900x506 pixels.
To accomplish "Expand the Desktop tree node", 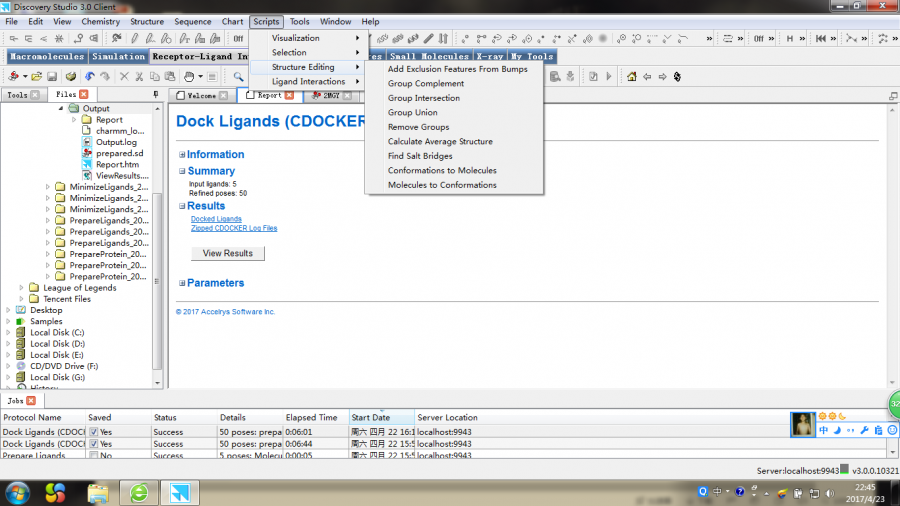I will (x=8, y=310).
